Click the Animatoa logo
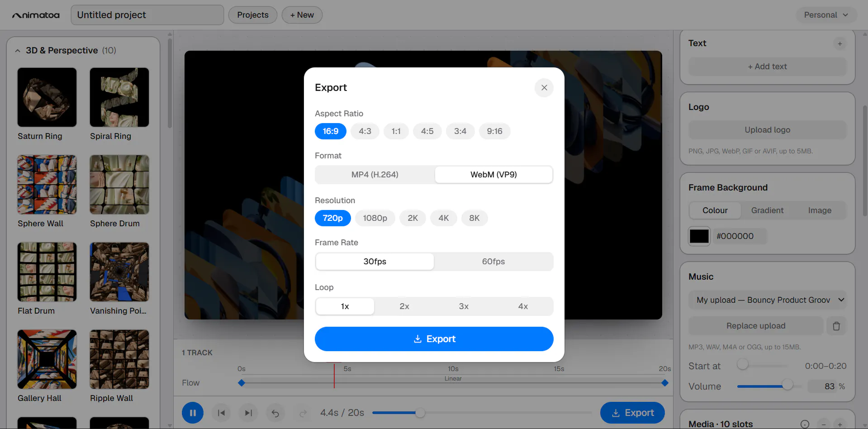Viewport: 868px width, 429px height. (x=36, y=15)
